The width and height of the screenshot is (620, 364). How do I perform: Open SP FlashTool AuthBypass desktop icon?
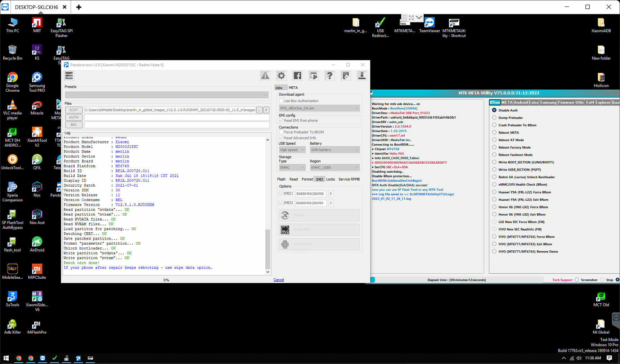(x=12, y=219)
